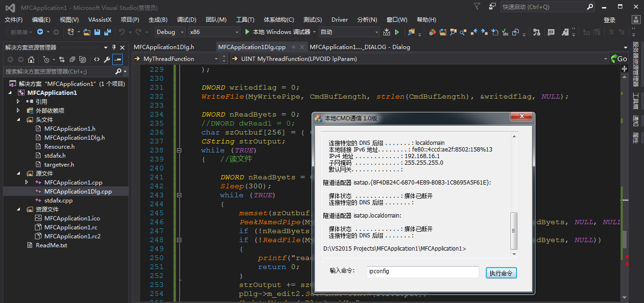
Task: Collapse code block at line 238
Action: click(179, 150)
